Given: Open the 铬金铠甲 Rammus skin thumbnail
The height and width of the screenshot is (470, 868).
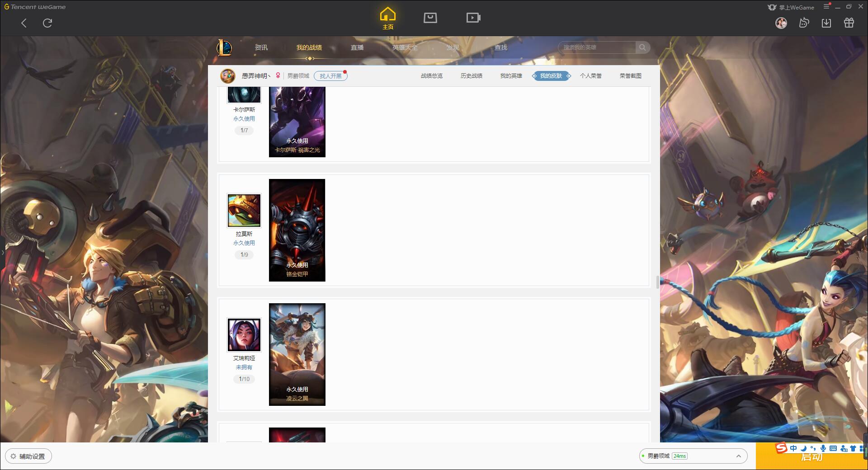Looking at the screenshot, I should (x=297, y=230).
